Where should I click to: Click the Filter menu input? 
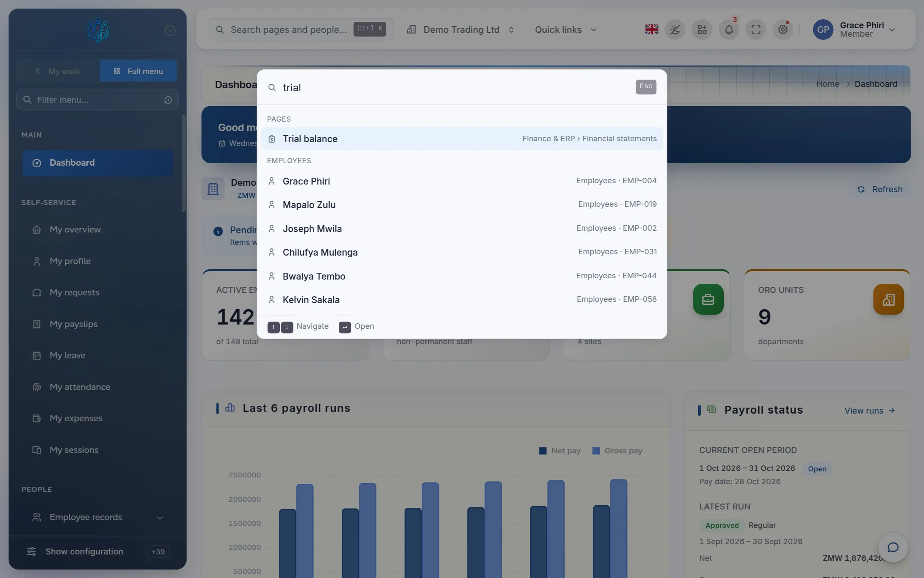pyautogui.click(x=98, y=100)
